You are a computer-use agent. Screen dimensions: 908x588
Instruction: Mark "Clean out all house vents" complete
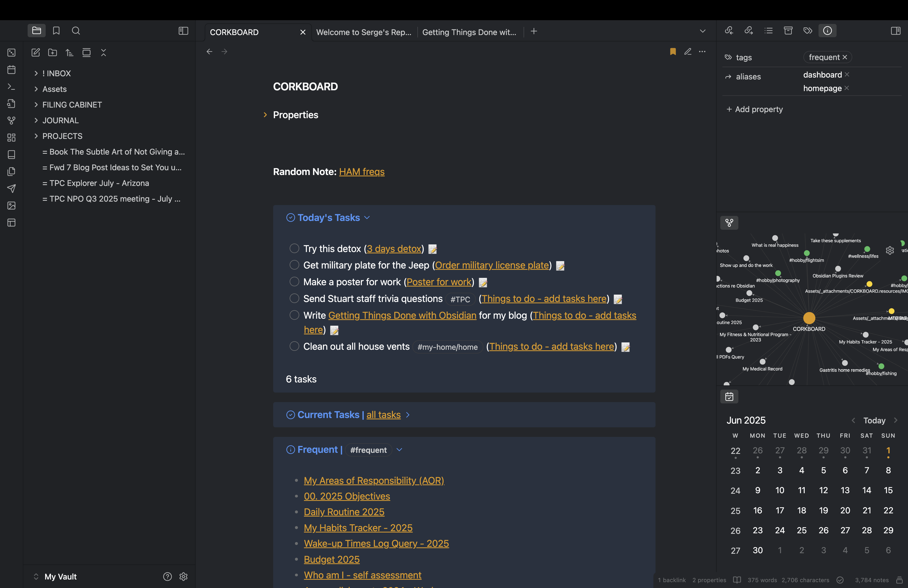tap(294, 347)
